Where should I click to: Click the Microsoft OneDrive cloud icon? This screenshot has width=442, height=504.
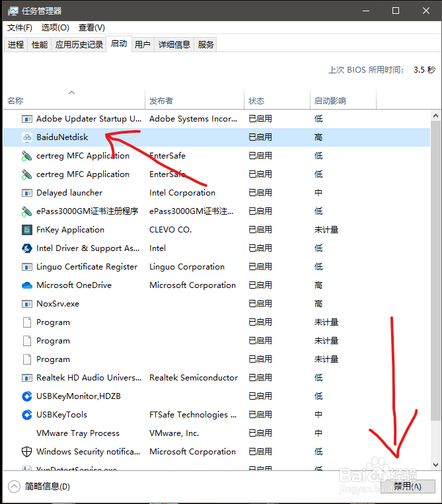point(27,285)
